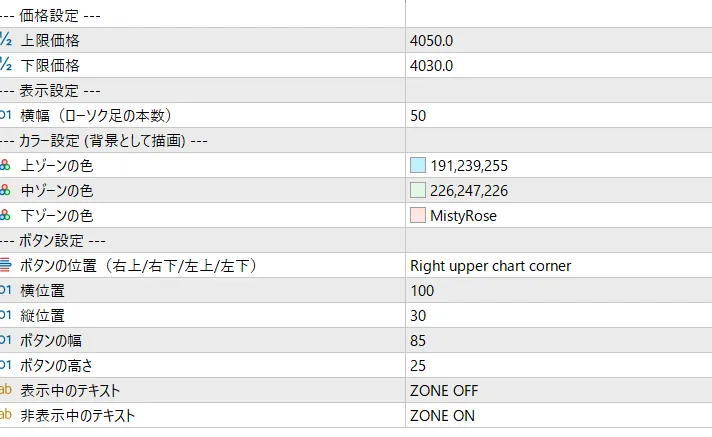Click the color icon beside 上ゾーンの色
The width and height of the screenshot is (712, 437).
point(5,165)
